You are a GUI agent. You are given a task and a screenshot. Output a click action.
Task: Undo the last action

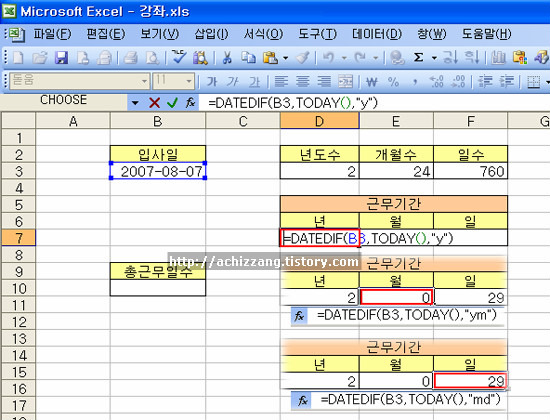(x=329, y=58)
